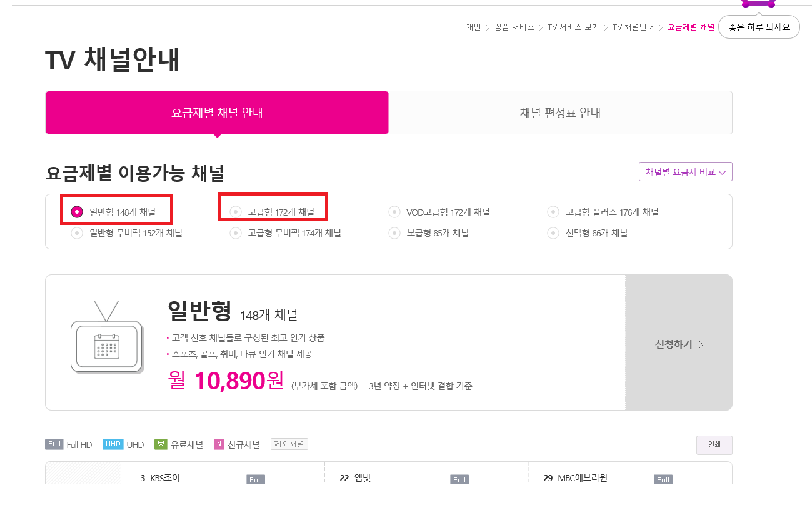Click the Full badge beside KBS조이
The image size is (812, 520).
point(255,479)
